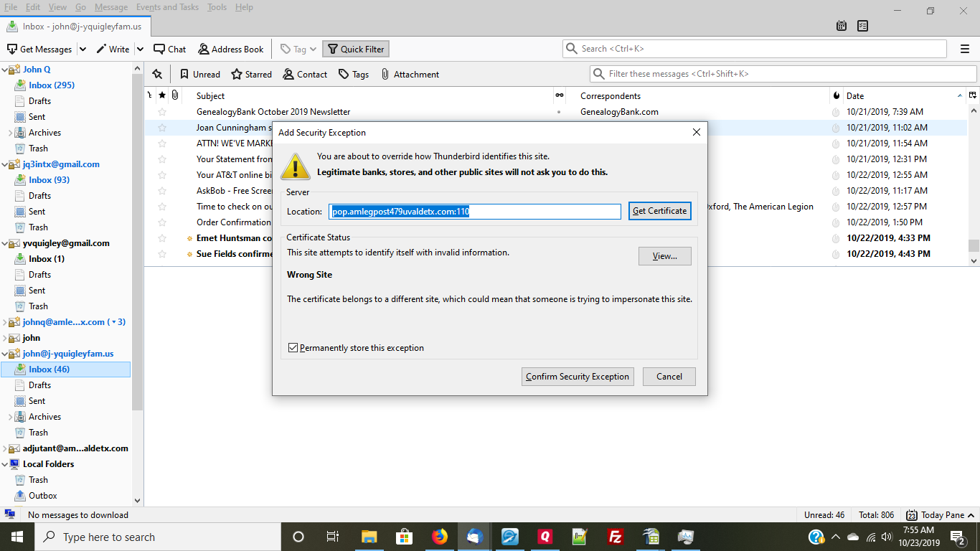The width and height of the screenshot is (980, 551).
Task: Open the calendar icon in the tab bar
Action: click(x=842, y=26)
